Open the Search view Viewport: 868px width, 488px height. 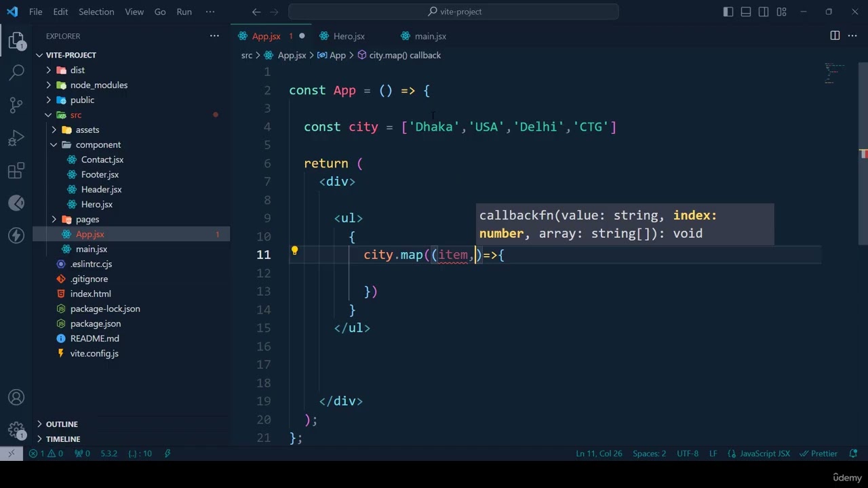point(16,72)
